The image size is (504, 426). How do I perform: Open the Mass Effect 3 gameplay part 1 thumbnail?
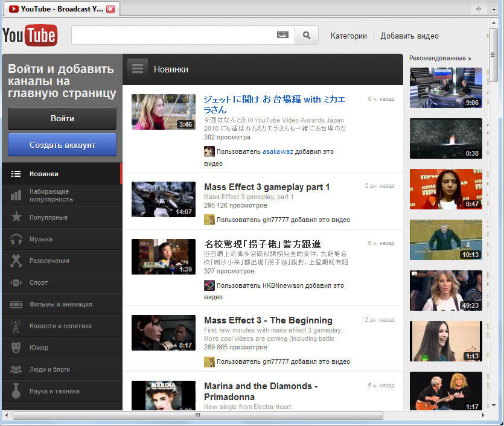pos(164,199)
